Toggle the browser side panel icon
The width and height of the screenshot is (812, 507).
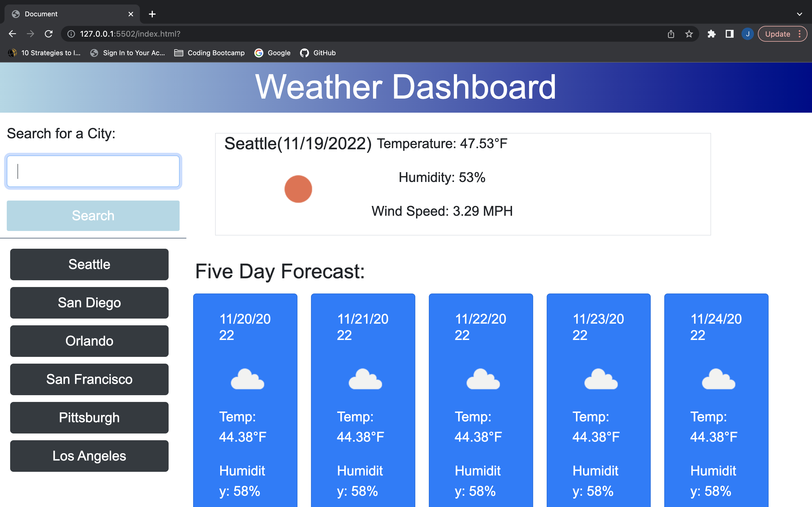point(729,34)
